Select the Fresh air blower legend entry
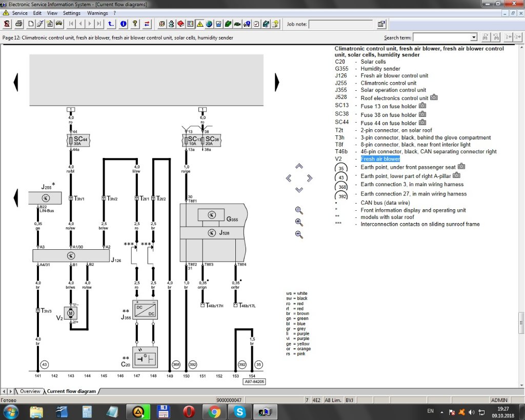 pyautogui.click(x=380, y=159)
